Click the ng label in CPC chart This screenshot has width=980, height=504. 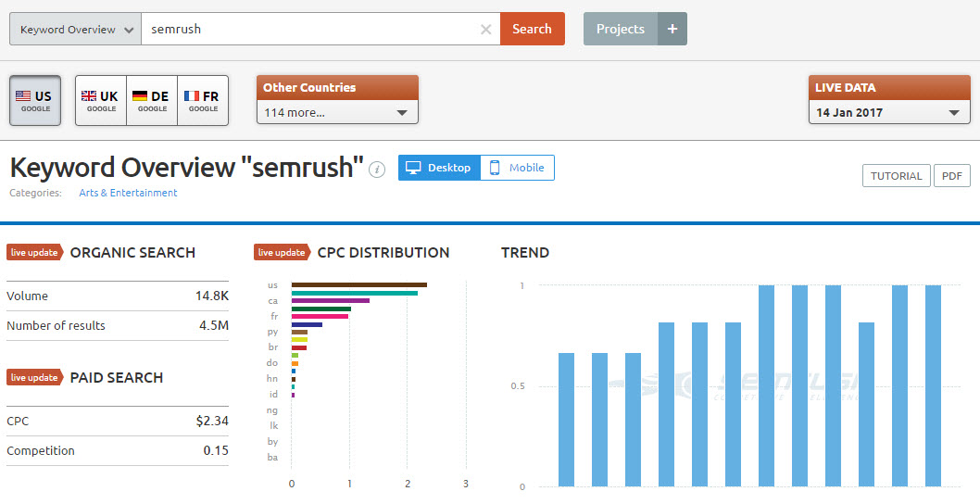272,410
